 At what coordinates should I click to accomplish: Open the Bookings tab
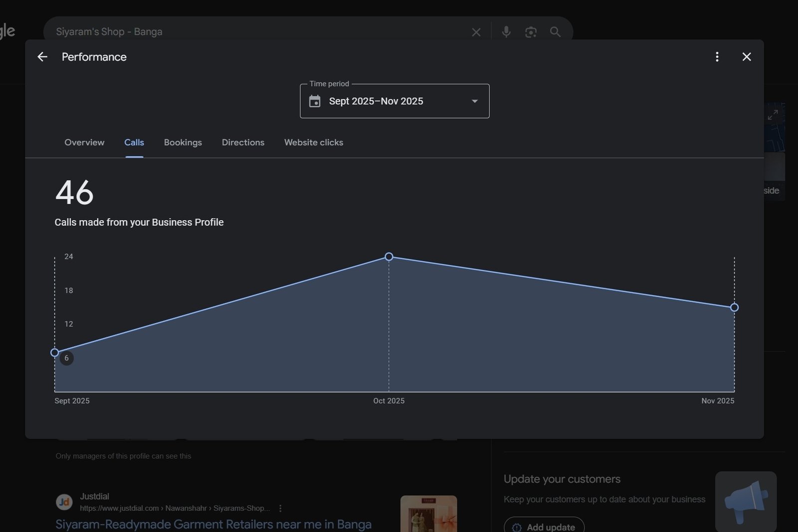[183, 143]
